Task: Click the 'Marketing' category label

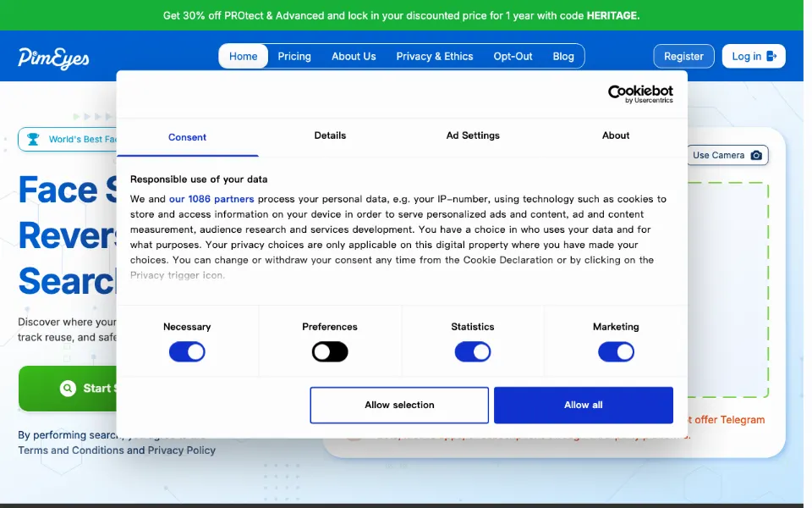Action: (616, 327)
